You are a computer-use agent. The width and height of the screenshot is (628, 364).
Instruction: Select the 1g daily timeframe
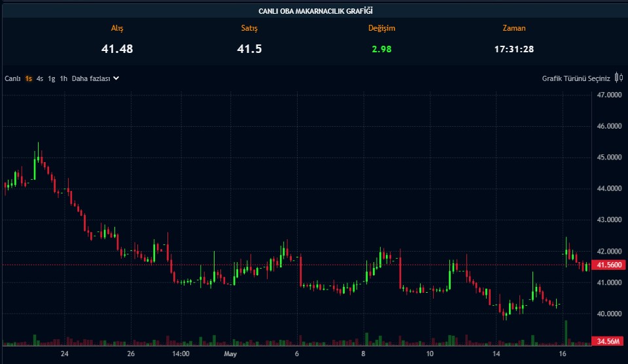tap(51, 78)
